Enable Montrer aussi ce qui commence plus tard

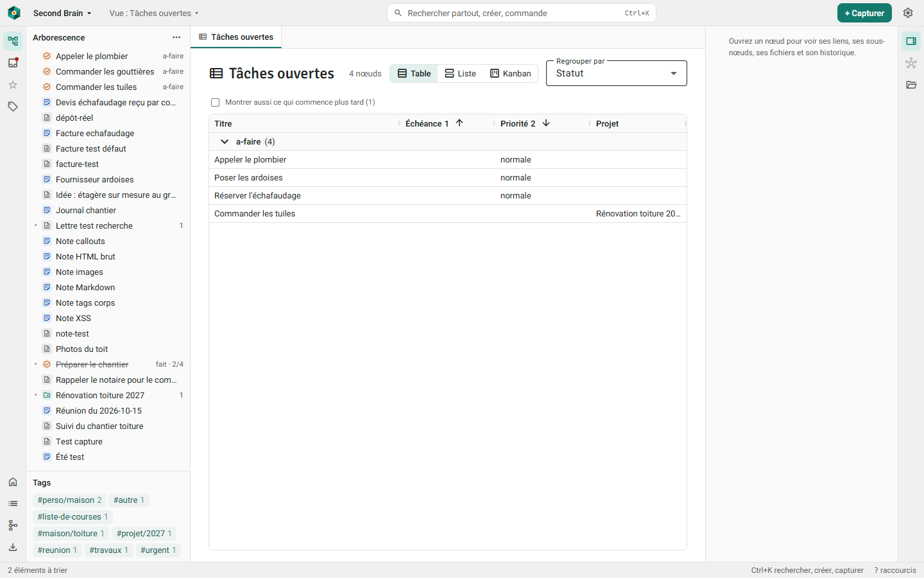(216, 102)
